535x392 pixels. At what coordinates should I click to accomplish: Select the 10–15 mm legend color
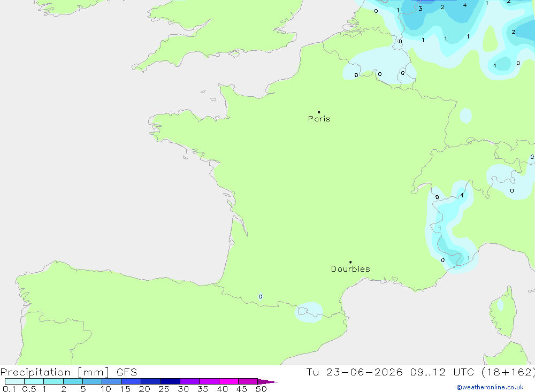tap(112, 381)
